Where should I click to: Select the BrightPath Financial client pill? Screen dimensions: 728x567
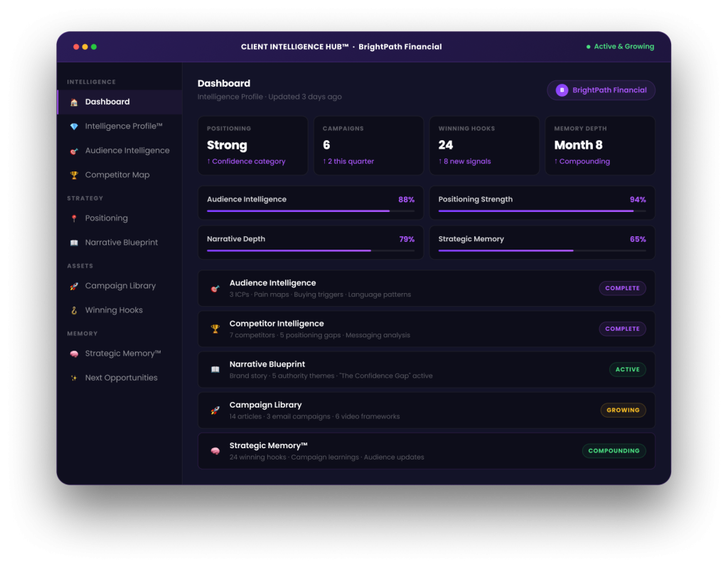pos(601,90)
